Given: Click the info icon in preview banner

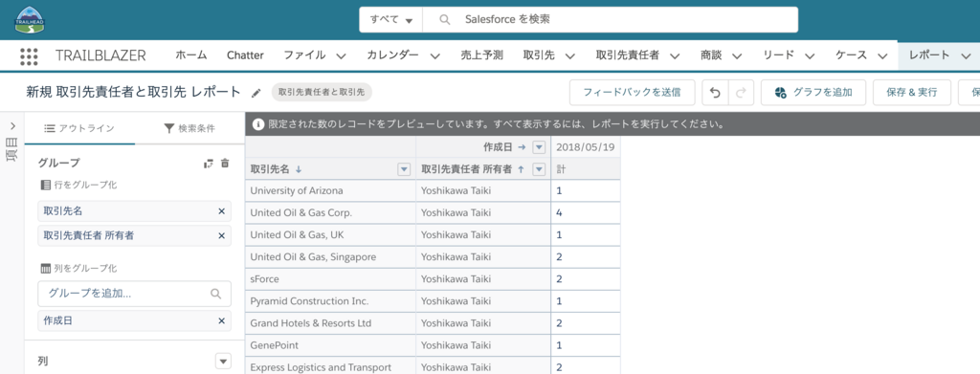Looking at the screenshot, I should point(257,124).
